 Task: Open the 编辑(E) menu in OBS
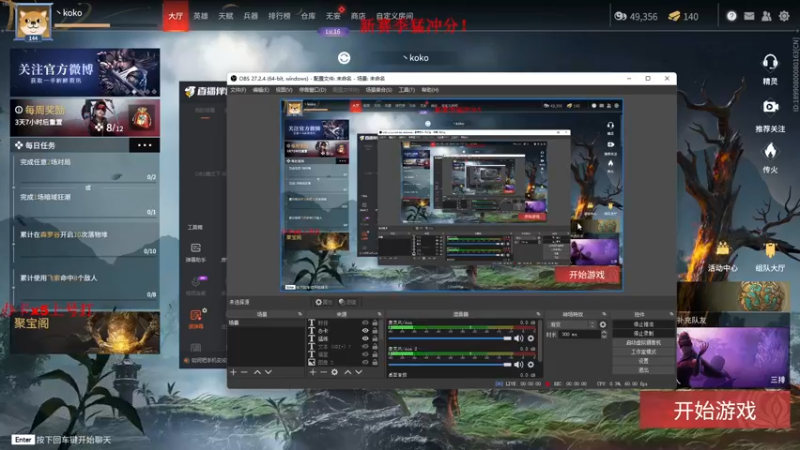click(261, 90)
